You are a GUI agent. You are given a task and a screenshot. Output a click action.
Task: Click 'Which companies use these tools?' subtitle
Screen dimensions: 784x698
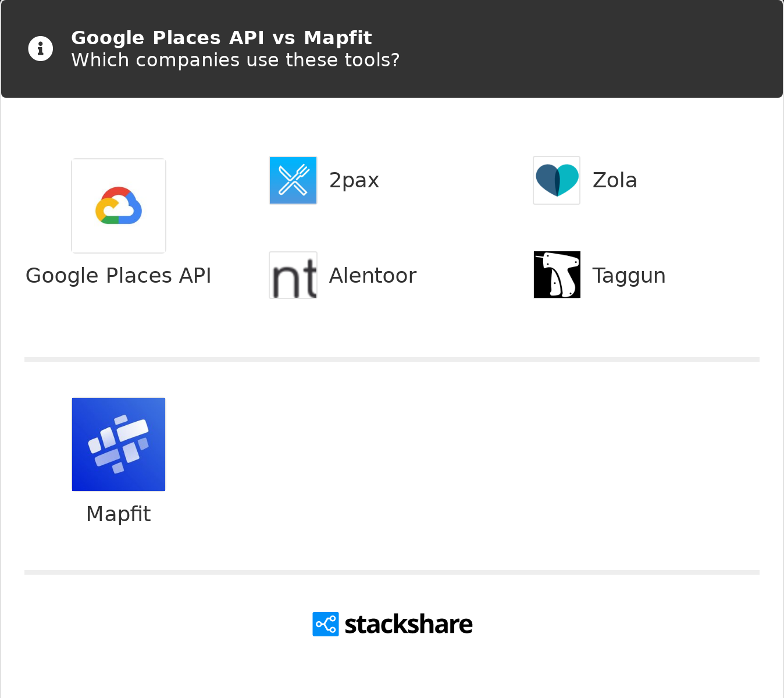pos(235,60)
